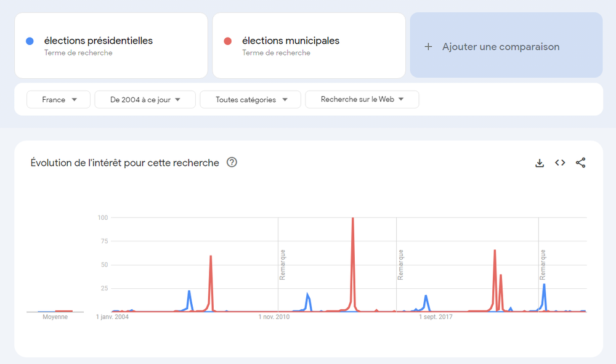Click the middle Remarque note marker
Screen dimensions: 616x364
(400, 265)
